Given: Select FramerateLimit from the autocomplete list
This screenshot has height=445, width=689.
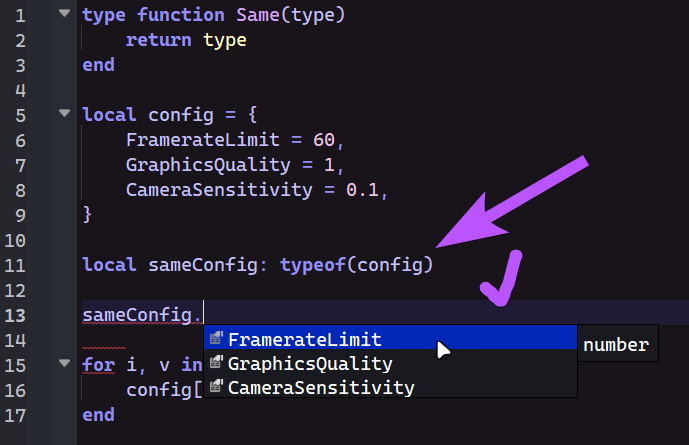Looking at the screenshot, I should 305,339.
